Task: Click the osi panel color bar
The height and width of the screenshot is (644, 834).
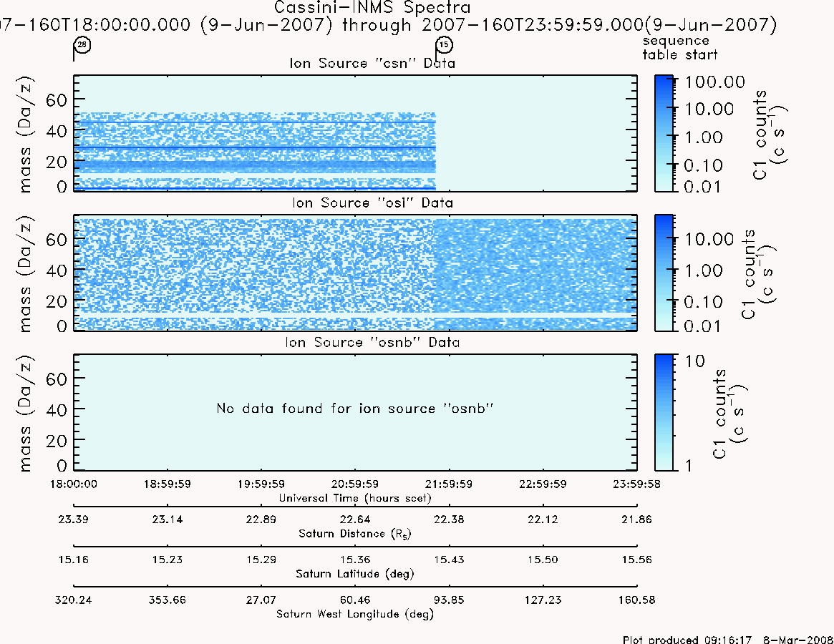Action: point(664,273)
